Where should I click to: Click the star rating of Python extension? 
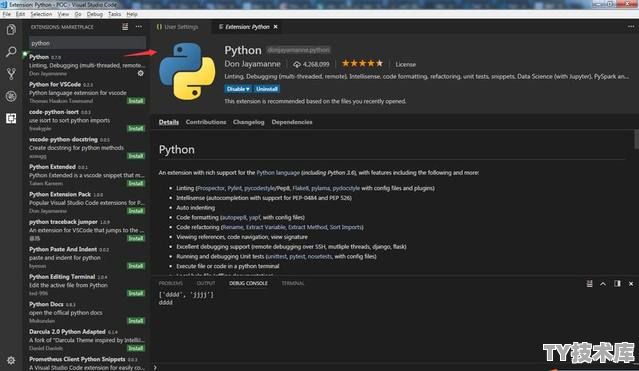362,64
